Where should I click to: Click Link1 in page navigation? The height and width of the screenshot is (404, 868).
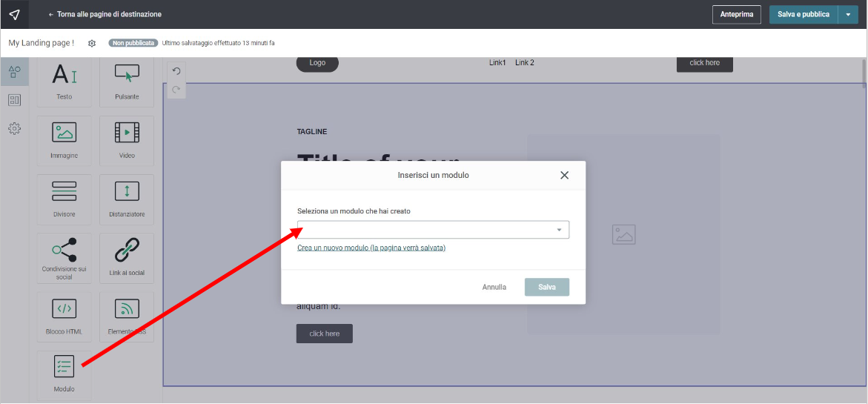tap(497, 63)
